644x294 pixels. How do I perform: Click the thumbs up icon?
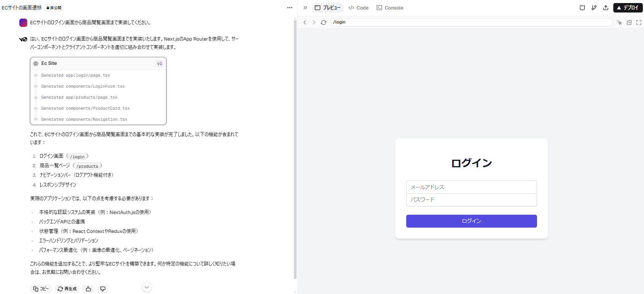(88, 289)
